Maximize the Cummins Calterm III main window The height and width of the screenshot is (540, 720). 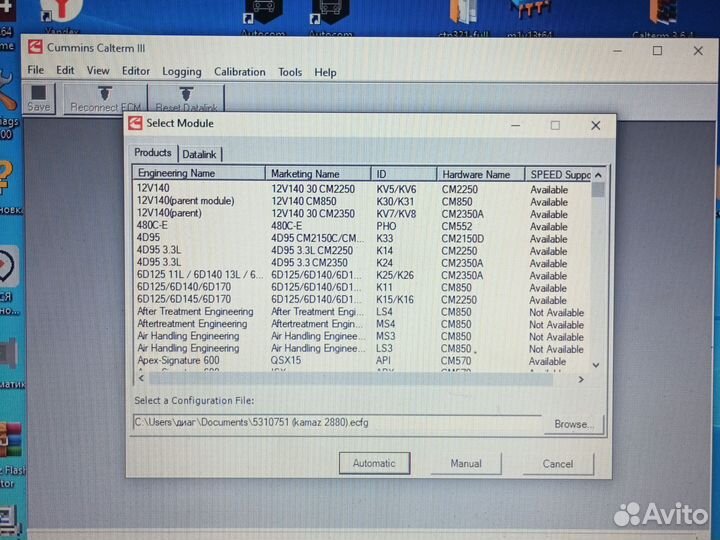pos(657,50)
